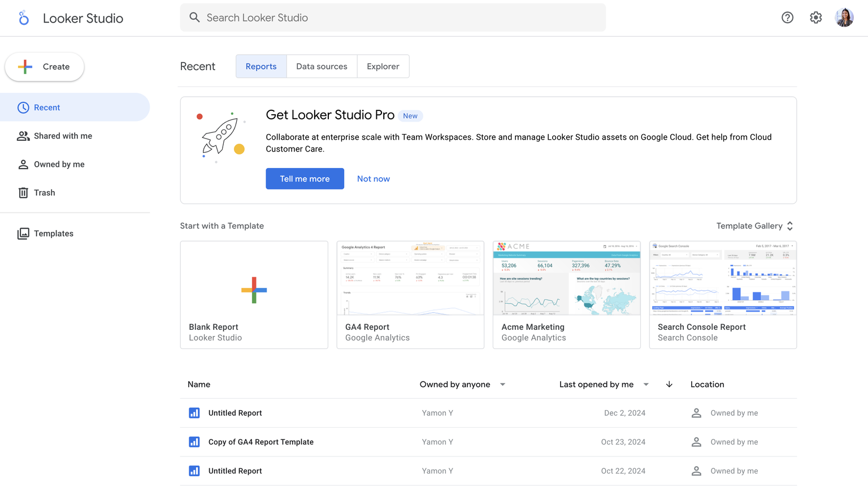Open Looker Studio settings gear

815,18
